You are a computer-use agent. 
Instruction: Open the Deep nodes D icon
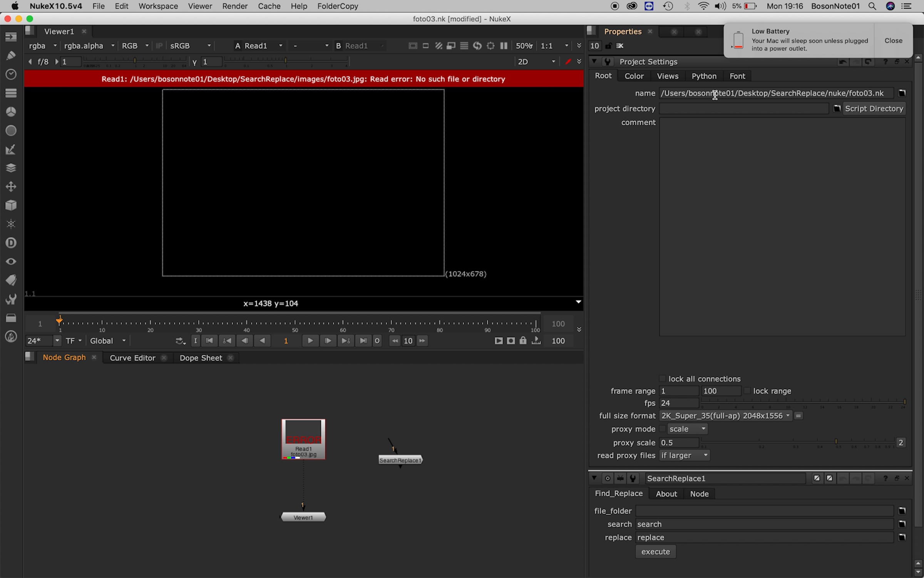point(11,243)
